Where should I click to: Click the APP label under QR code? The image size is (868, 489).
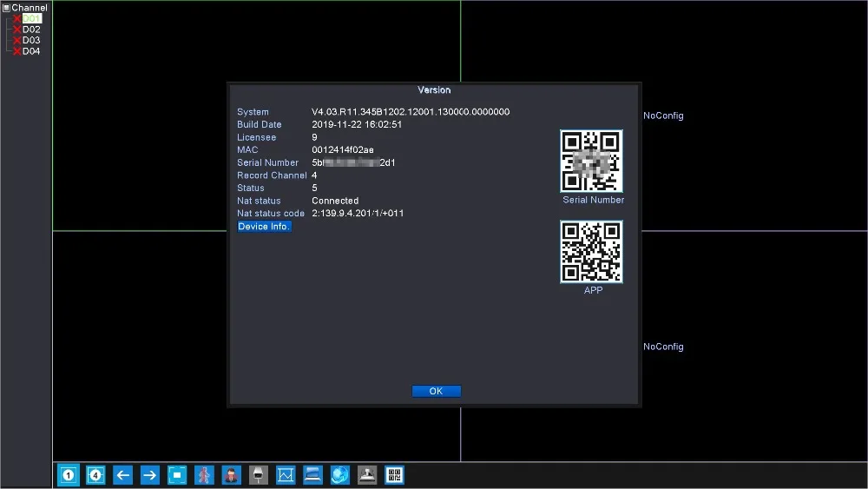click(593, 290)
